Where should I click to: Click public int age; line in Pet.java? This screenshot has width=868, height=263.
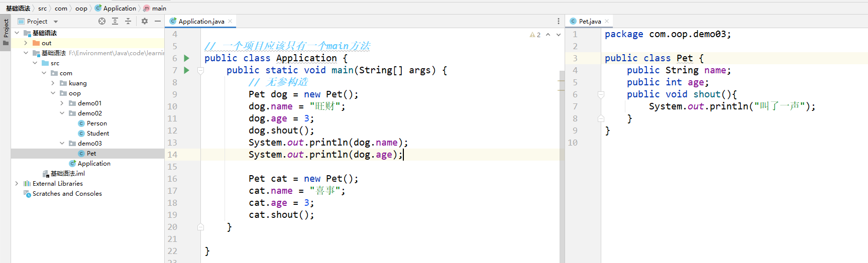tap(668, 82)
